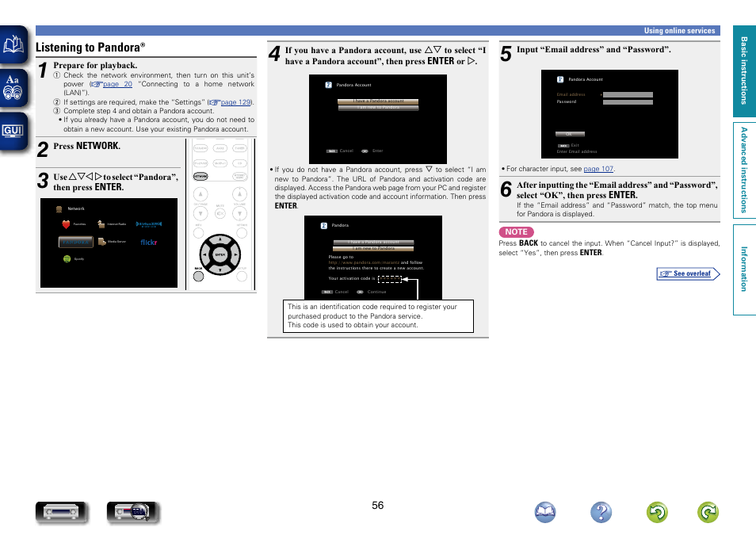Click the "Press BACK to cancel the input" note

609,248
